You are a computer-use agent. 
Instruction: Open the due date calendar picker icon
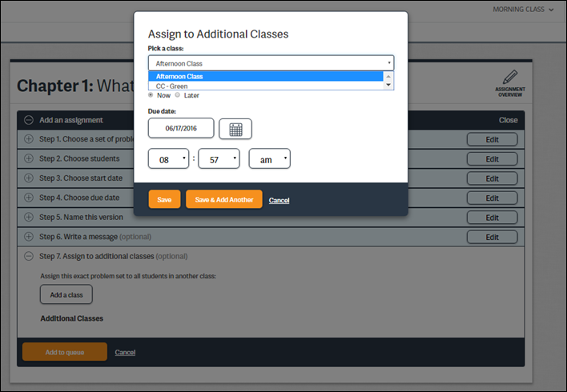[235, 129]
